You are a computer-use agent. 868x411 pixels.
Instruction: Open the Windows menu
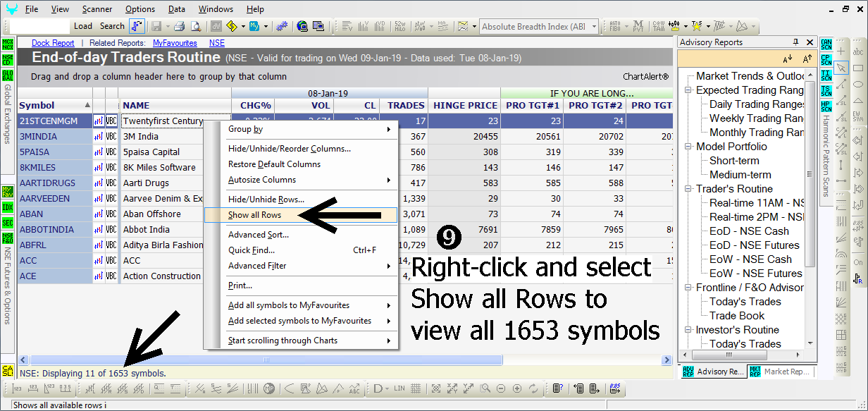(x=216, y=9)
